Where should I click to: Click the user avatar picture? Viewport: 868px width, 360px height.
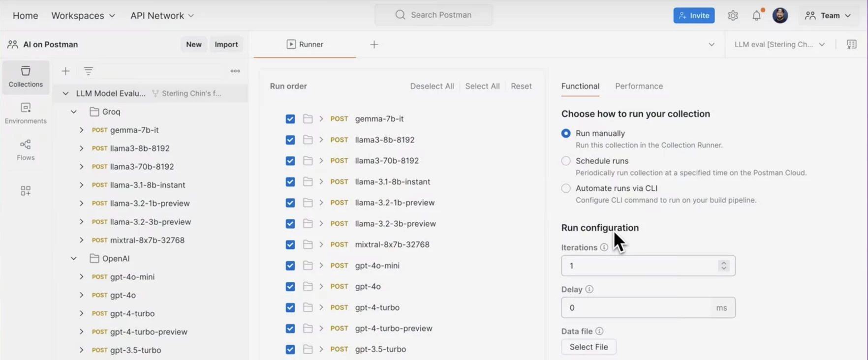pyautogui.click(x=780, y=15)
